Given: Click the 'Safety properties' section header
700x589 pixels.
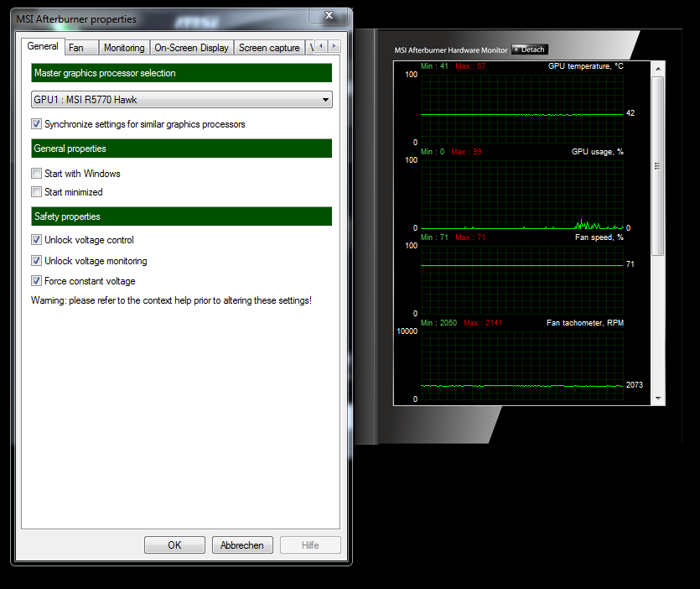Looking at the screenshot, I should tap(182, 216).
